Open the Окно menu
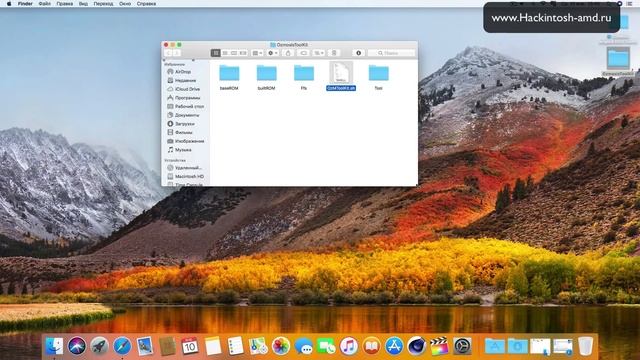The width and height of the screenshot is (640, 360). point(125,4)
